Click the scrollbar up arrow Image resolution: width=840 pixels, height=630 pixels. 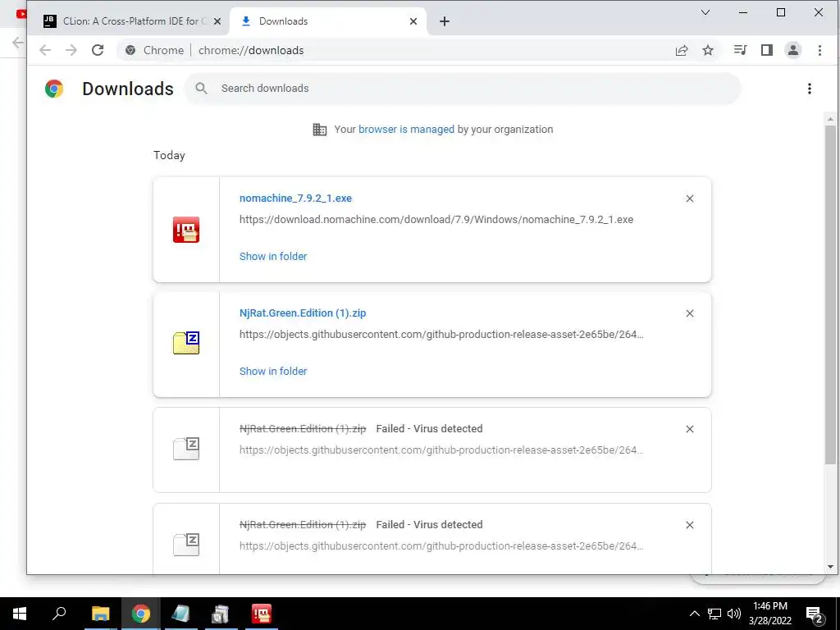830,119
